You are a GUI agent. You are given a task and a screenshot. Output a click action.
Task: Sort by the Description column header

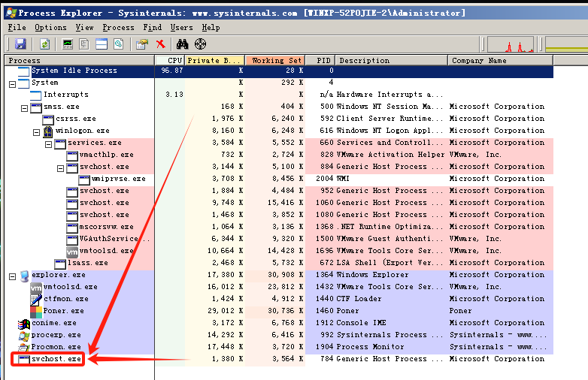[392, 60]
